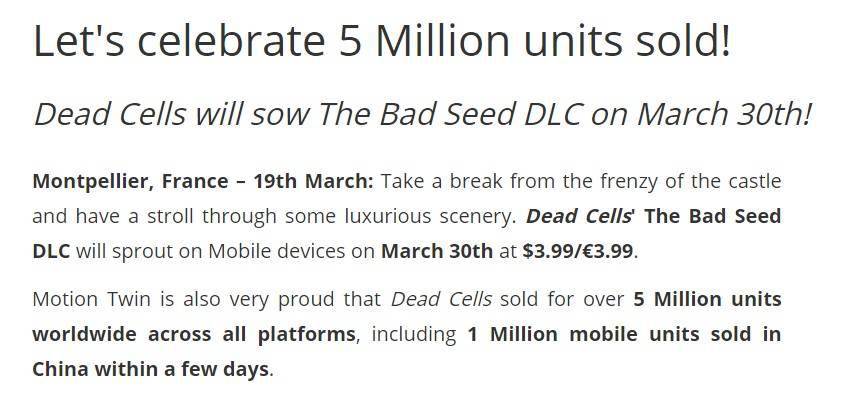Click the bold "Montpellier, France – 19th March:" dateline
Image resolution: width=846 pixels, height=397 pixels.
(x=203, y=181)
